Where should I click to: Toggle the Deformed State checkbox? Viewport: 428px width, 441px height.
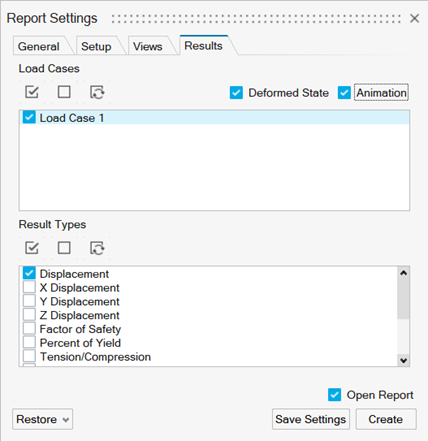pos(236,93)
